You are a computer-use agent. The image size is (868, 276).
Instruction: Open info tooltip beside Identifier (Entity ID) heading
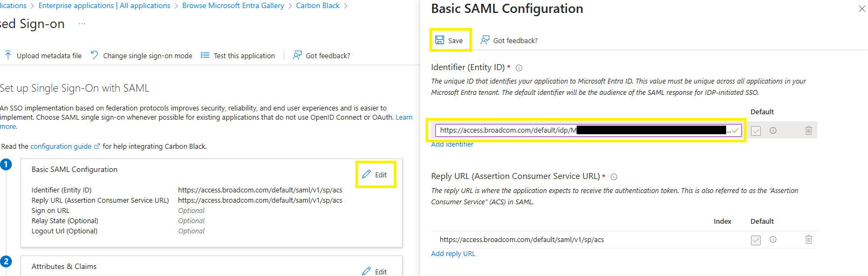519,68
